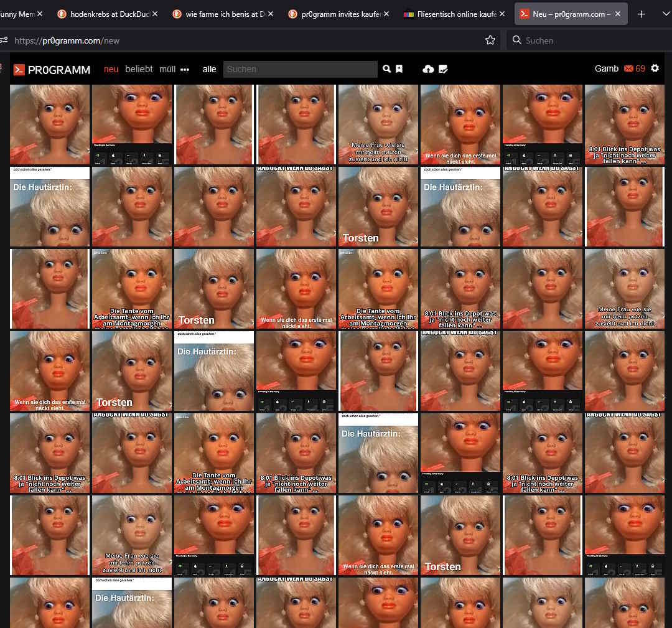This screenshot has width=672, height=628.
Task: Expand the three-dots more menu
Action: click(185, 70)
